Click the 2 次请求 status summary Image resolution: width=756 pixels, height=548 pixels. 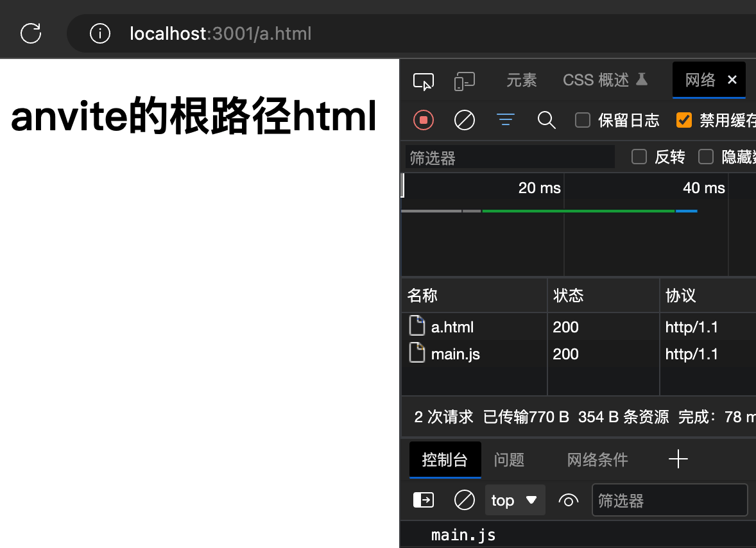443,417
